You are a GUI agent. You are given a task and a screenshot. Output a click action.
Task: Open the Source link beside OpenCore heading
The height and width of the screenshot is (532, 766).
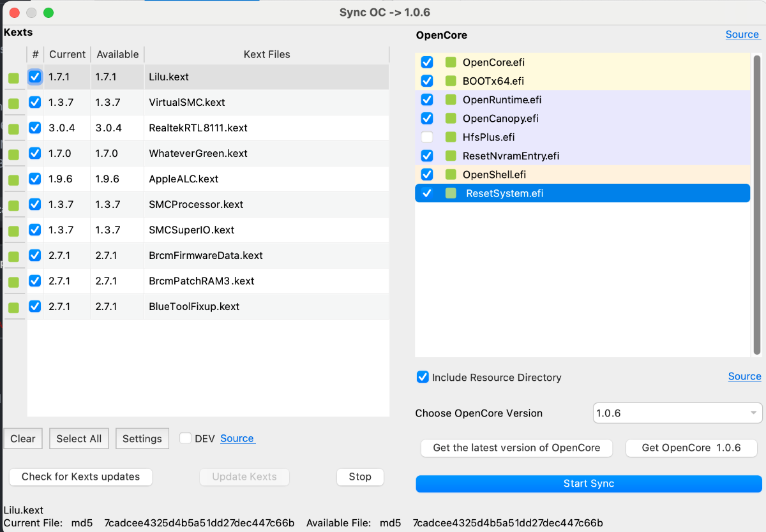pos(742,34)
